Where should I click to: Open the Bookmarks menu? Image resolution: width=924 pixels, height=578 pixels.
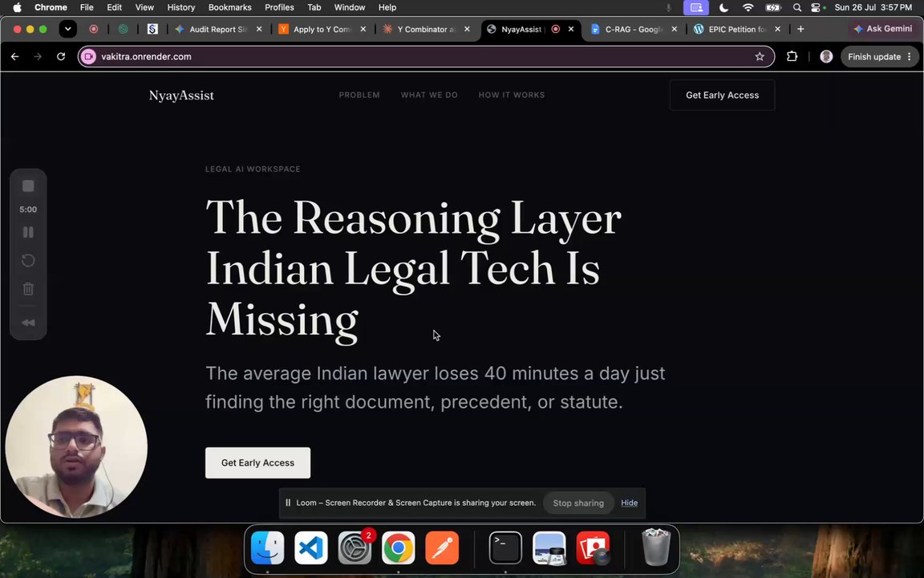click(x=230, y=8)
